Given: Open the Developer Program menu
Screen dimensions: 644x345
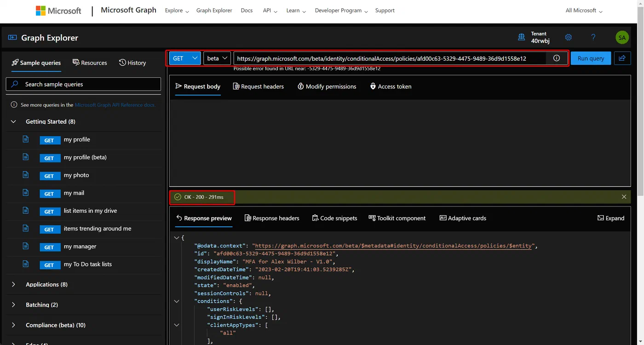Looking at the screenshot, I should coord(341,11).
